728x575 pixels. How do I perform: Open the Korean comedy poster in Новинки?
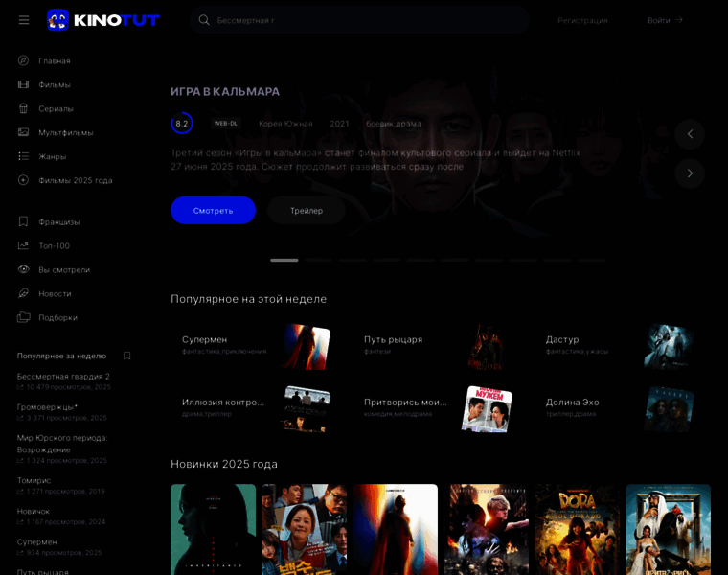(304, 530)
